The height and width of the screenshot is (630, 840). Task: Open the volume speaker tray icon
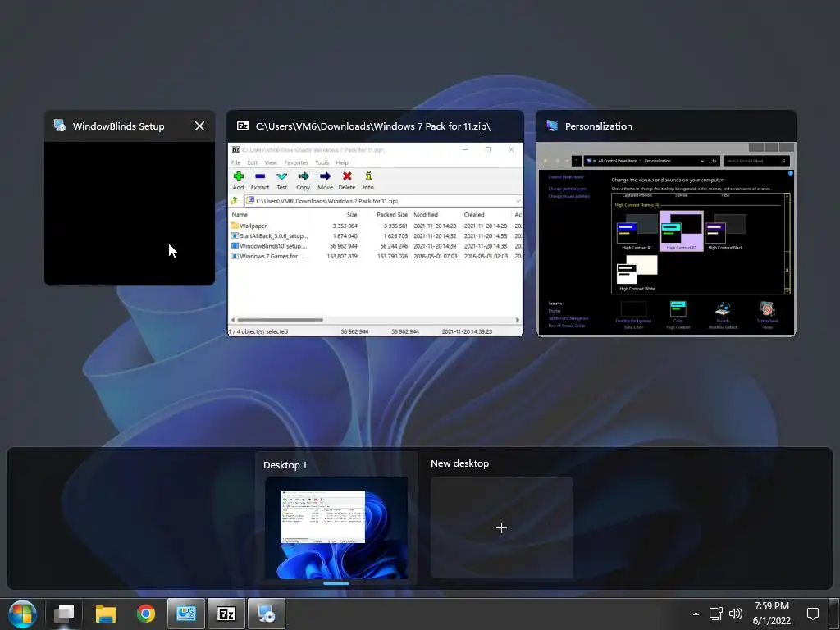click(x=736, y=614)
